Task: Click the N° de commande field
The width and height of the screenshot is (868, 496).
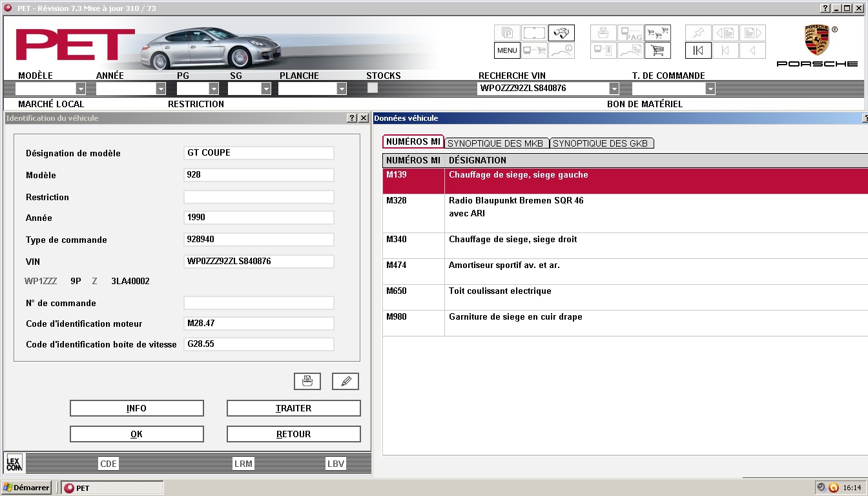Action: coord(259,303)
